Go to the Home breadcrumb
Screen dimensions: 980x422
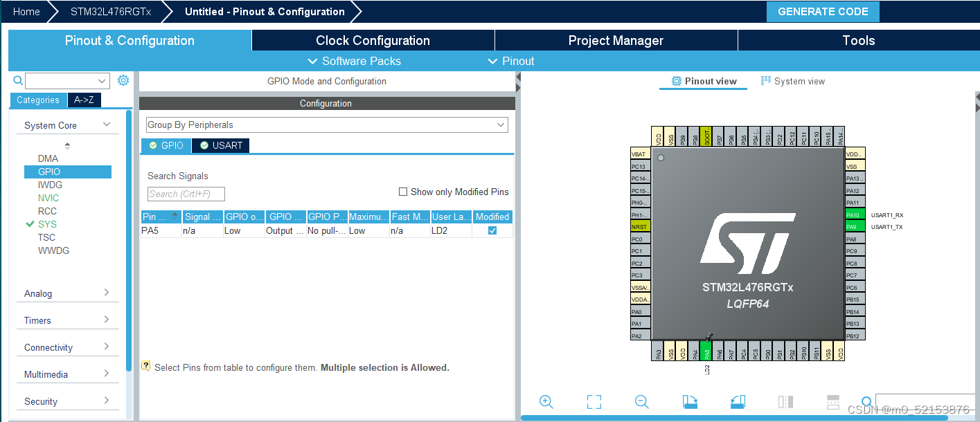26,12
